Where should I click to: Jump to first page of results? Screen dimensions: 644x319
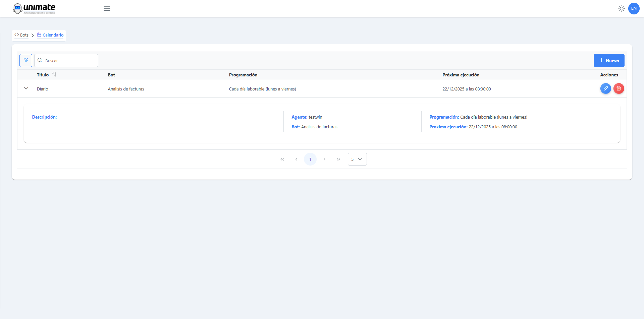[282, 159]
